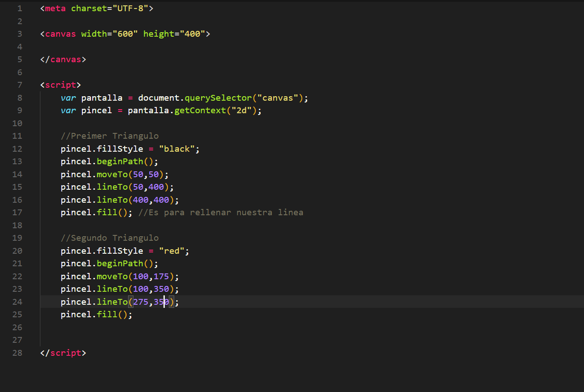Click the //Es para rellenar nuestra linea comment
This screenshot has width=584, height=392.
[x=221, y=212]
